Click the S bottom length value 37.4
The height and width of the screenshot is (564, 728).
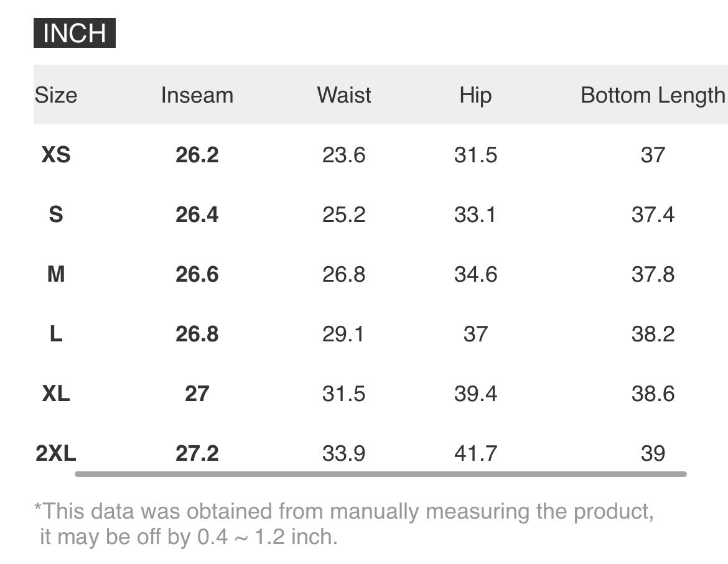coord(653,215)
